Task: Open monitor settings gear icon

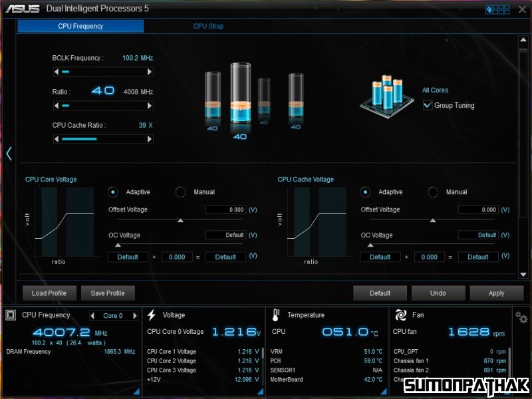Action: [x=521, y=318]
